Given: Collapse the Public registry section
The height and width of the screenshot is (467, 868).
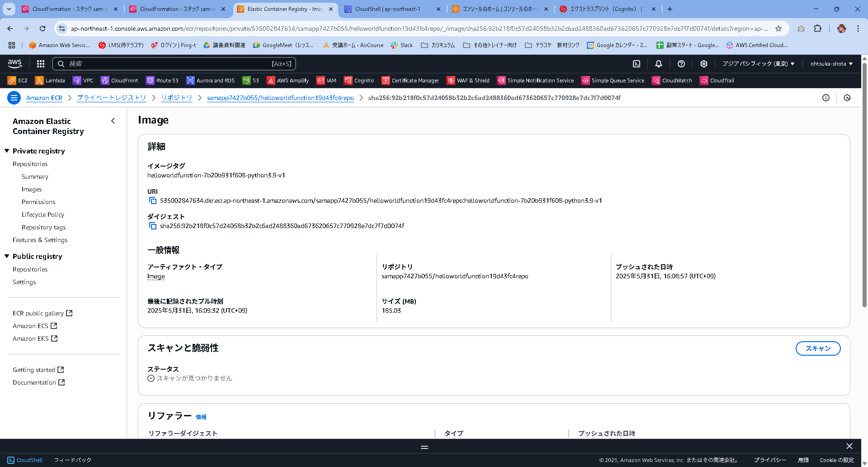Looking at the screenshot, I should [x=7, y=256].
